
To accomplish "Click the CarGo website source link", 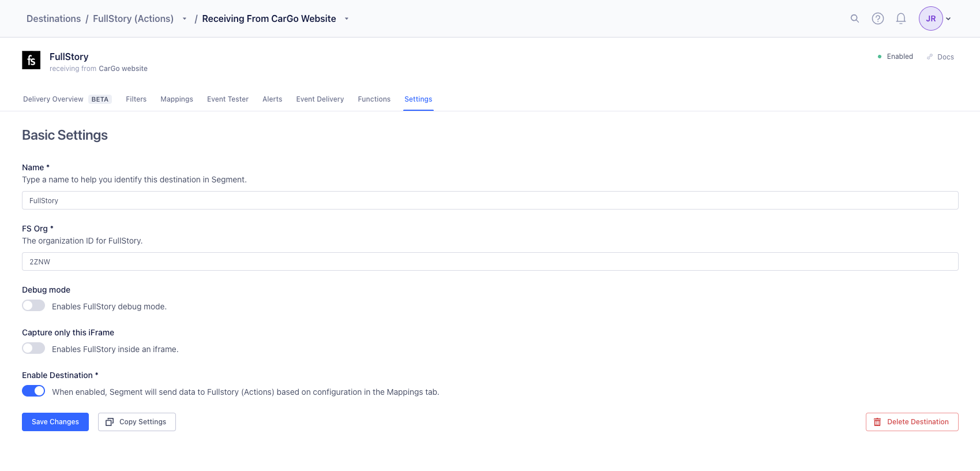I will point(123,69).
